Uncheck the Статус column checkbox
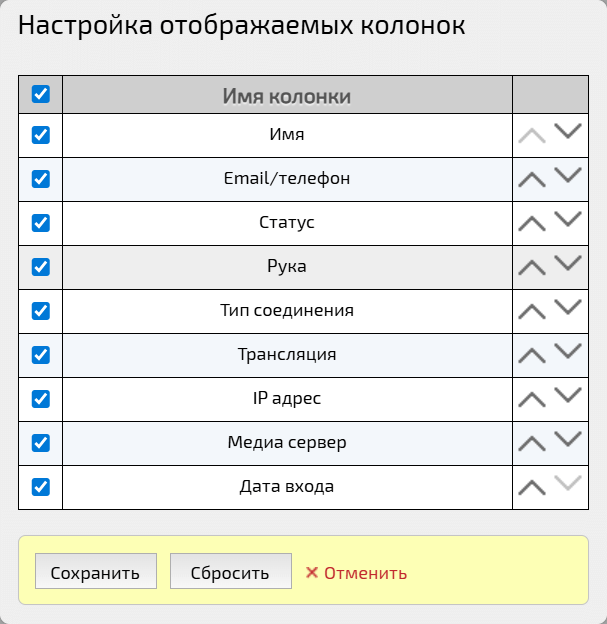The width and height of the screenshot is (607, 624). pyautogui.click(x=41, y=223)
